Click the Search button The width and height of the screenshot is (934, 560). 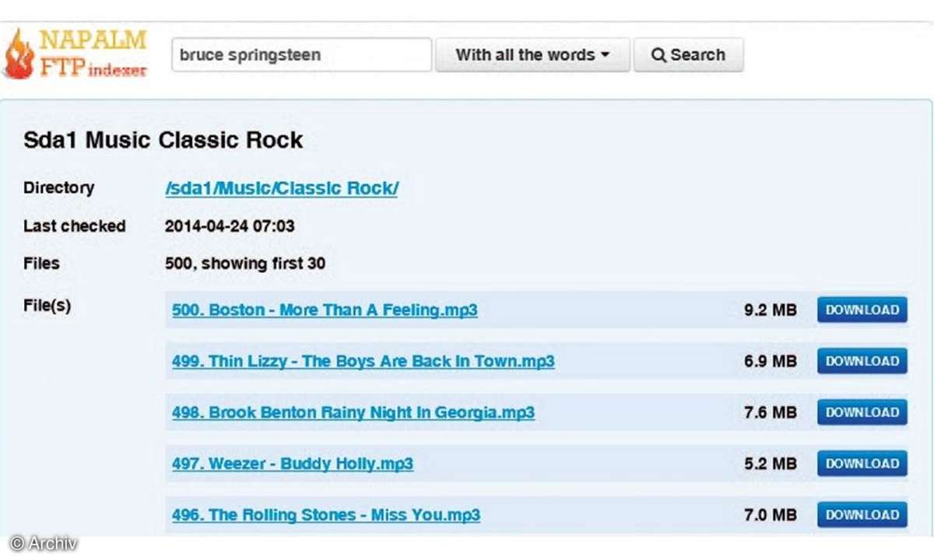(688, 55)
